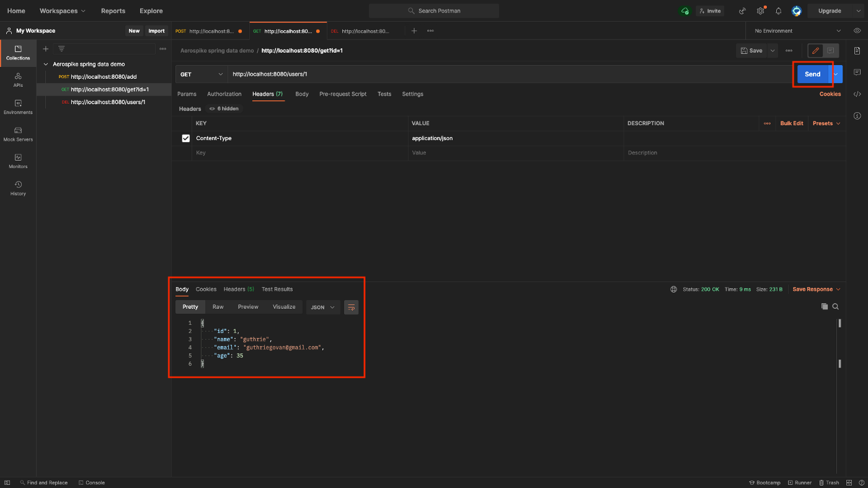The height and width of the screenshot is (488, 868).
Task: Open the request three-dot view more actions
Action: [x=789, y=50]
